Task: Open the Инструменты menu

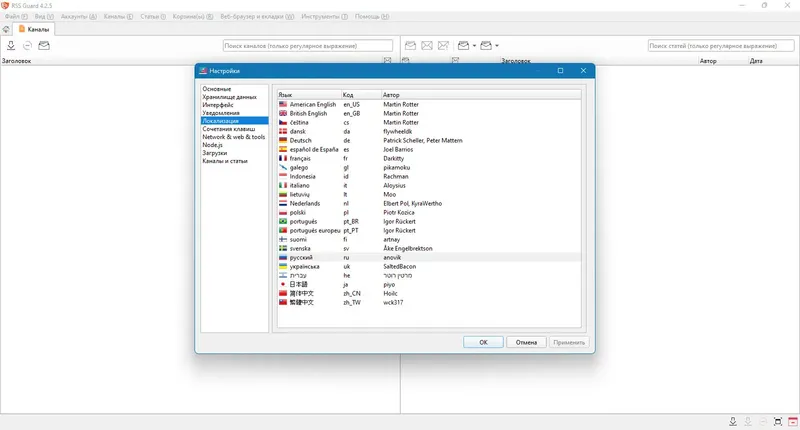Action: pos(324,16)
